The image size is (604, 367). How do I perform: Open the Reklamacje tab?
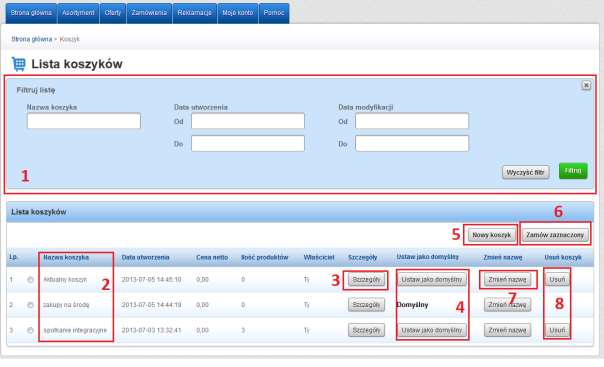click(195, 13)
